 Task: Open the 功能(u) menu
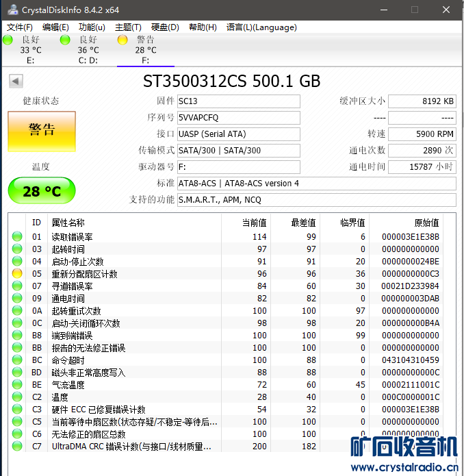pos(92,27)
